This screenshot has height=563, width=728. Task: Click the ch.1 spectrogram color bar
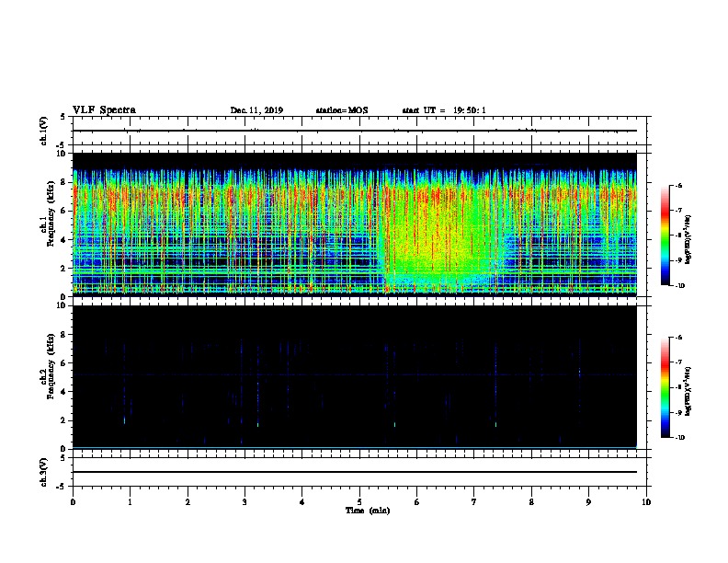tap(665, 236)
